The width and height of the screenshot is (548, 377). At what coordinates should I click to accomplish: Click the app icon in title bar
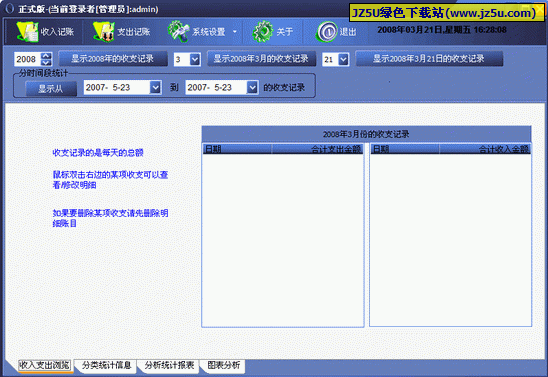(x=10, y=8)
